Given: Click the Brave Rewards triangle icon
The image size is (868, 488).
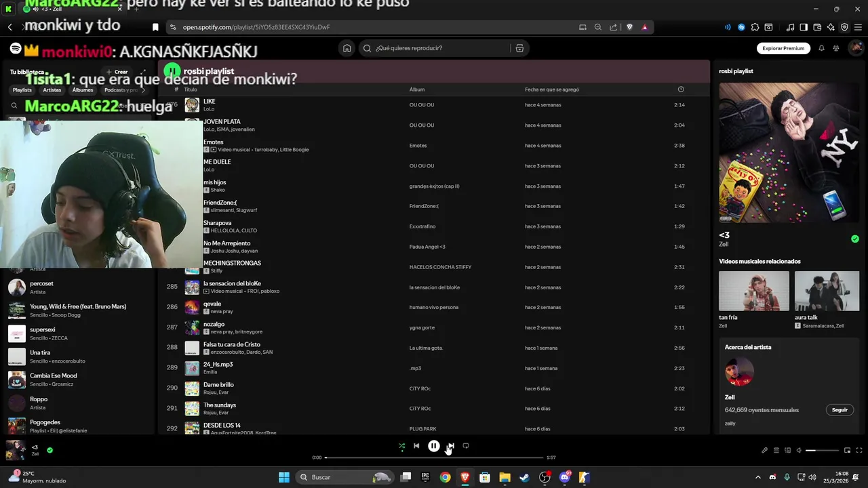Looking at the screenshot, I should 644,27.
